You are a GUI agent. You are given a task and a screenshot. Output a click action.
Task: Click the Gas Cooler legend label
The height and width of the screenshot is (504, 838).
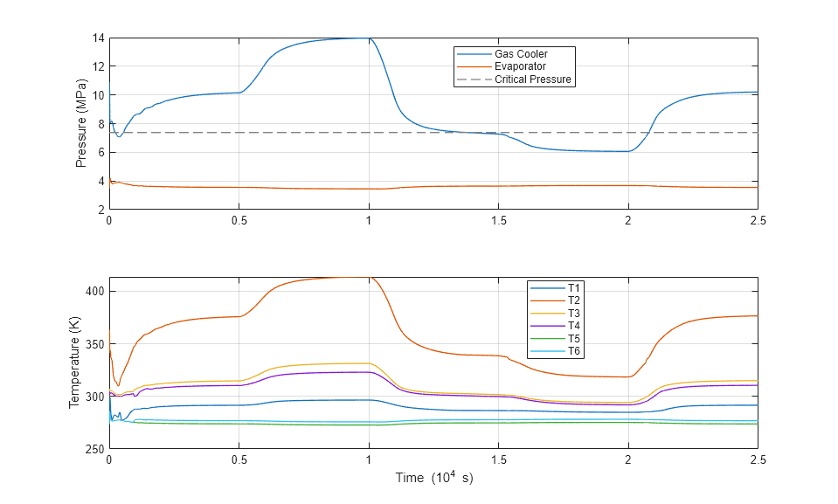pos(521,54)
